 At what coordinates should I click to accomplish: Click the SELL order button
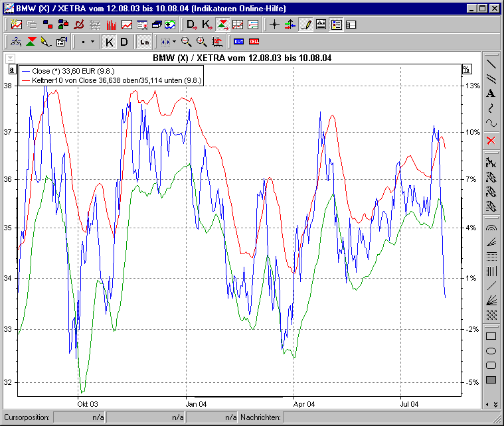(x=254, y=42)
